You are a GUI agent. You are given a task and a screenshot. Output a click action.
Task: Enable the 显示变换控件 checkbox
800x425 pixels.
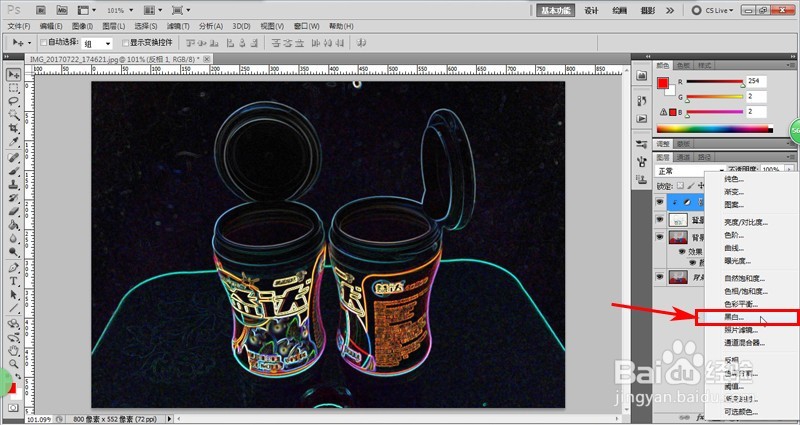tap(126, 42)
